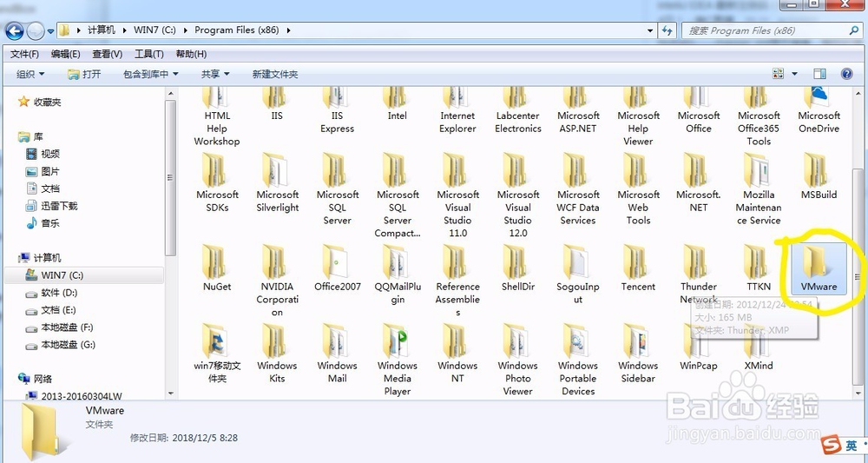Open the Windows Mail folder
The height and width of the screenshot is (463, 868).
click(x=337, y=354)
